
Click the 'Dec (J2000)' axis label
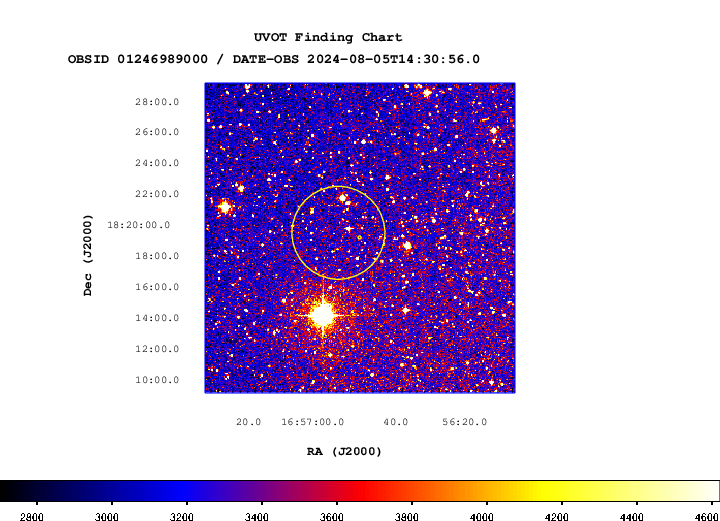[87, 255]
